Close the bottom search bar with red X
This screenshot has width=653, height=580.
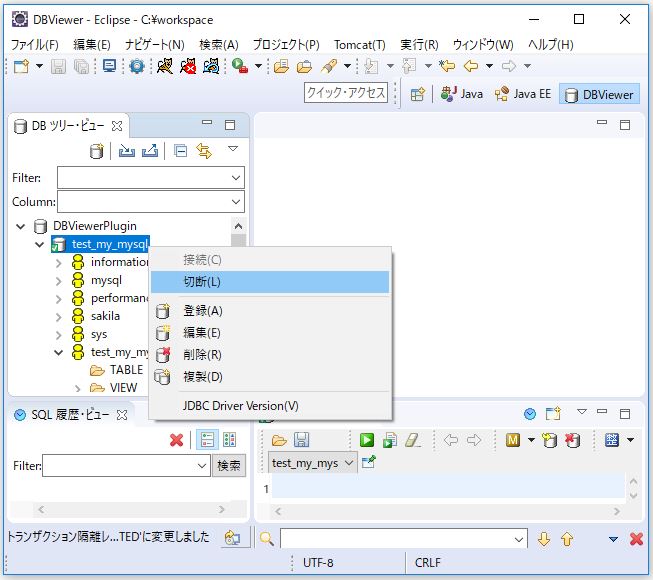(x=636, y=539)
